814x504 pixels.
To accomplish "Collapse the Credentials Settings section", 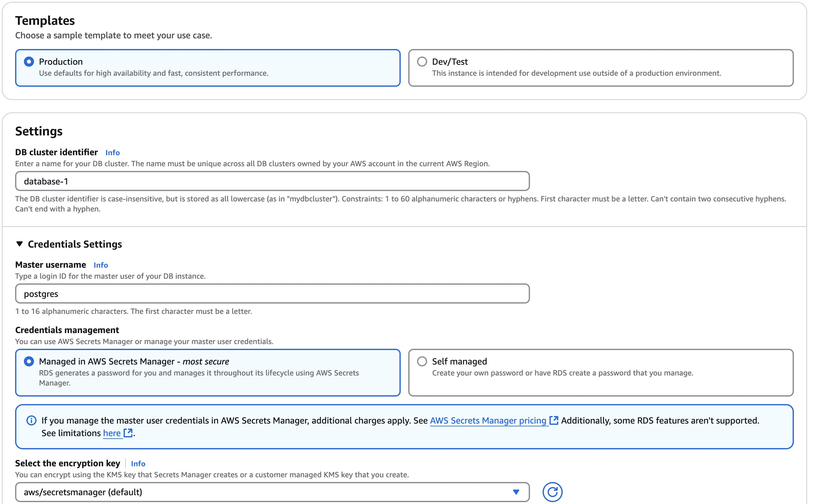I will (20, 244).
